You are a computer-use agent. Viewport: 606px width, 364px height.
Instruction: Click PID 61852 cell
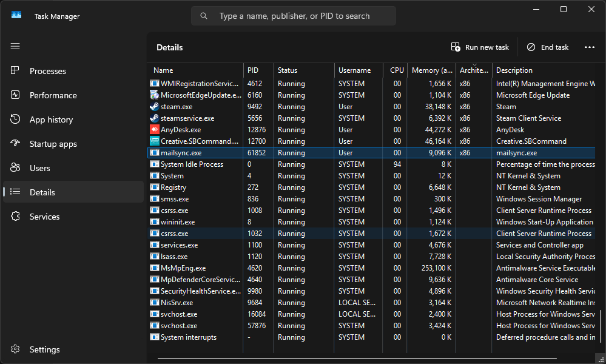tap(257, 153)
